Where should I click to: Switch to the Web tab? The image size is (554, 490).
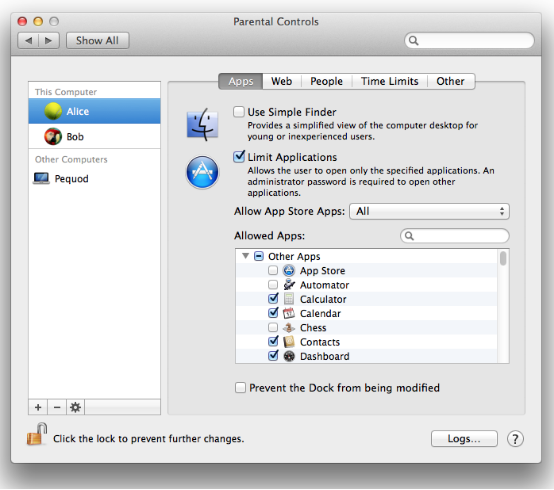[x=281, y=81]
